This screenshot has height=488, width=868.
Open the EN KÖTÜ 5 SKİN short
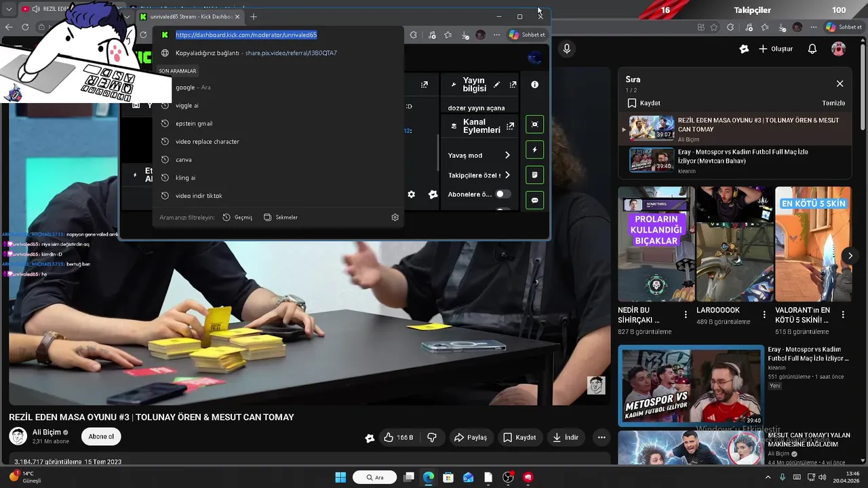point(813,245)
